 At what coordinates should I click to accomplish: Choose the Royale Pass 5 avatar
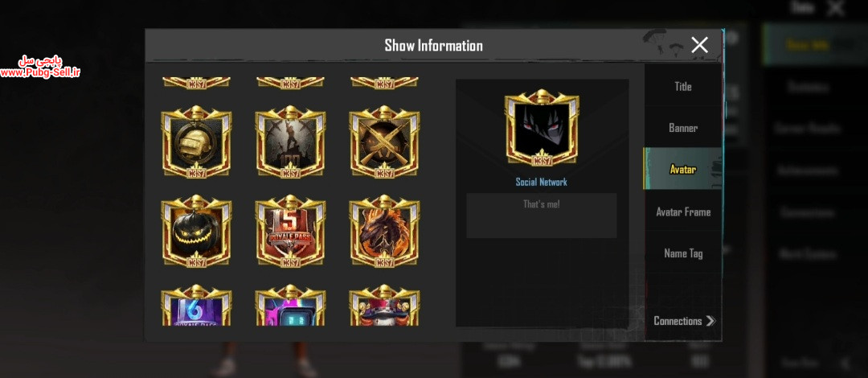click(290, 231)
